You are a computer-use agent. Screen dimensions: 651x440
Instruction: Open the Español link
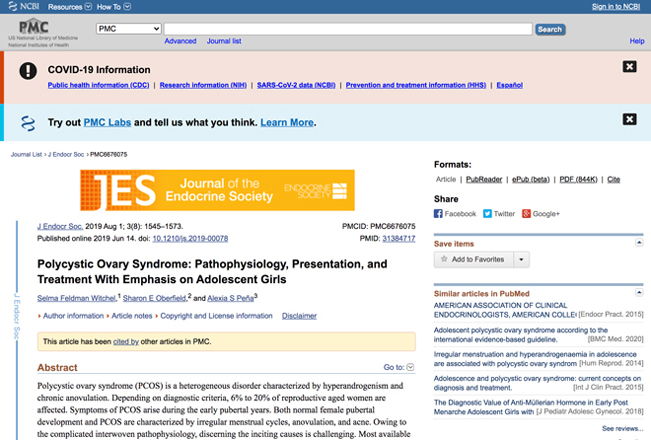tap(509, 85)
